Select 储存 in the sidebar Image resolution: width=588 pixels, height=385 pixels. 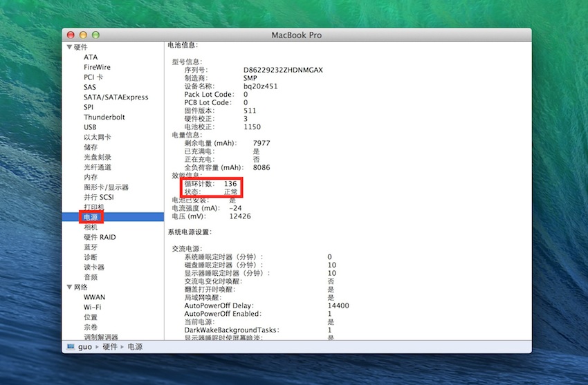point(91,147)
